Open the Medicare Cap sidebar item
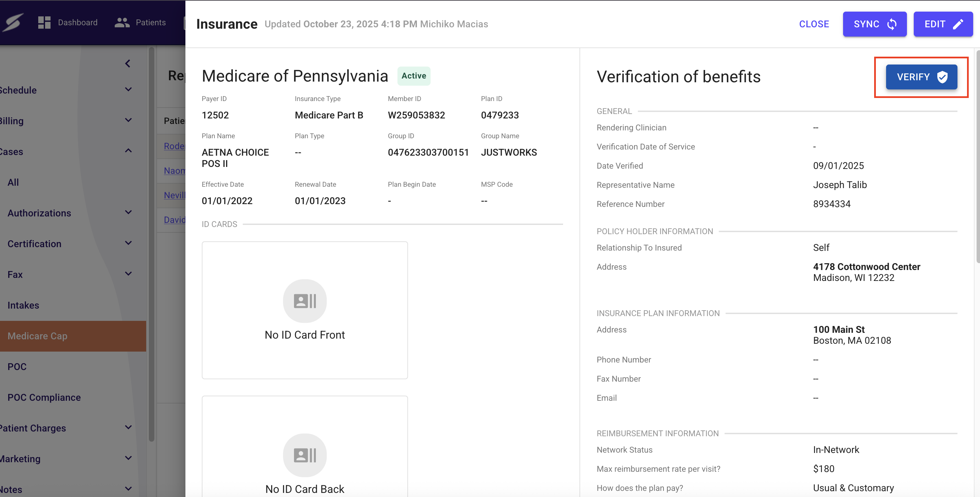Viewport: 980px width, 497px height. coord(37,336)
